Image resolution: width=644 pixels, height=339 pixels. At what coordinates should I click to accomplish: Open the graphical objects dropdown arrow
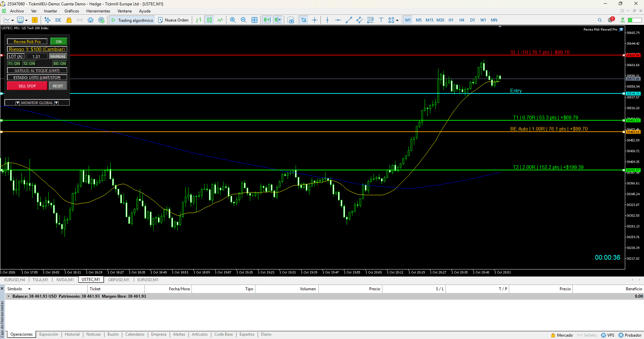click(397, 20)
